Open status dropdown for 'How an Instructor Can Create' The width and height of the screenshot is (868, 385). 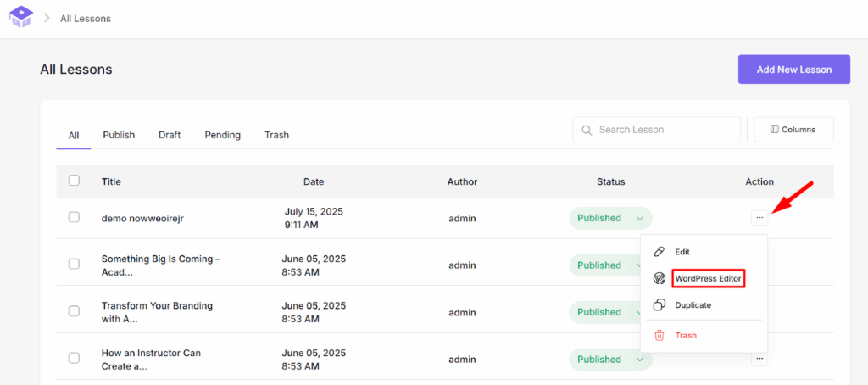pos(640,360)
